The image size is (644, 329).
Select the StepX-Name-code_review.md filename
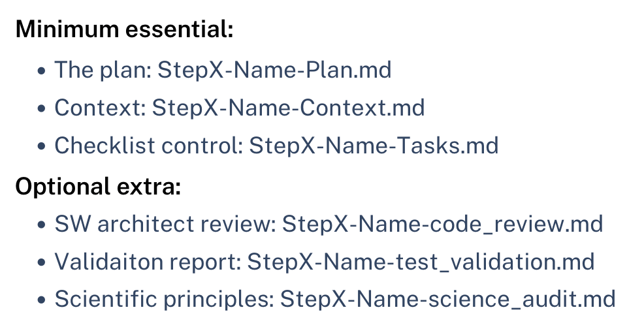pyautogui.click(x=442, y=225)
